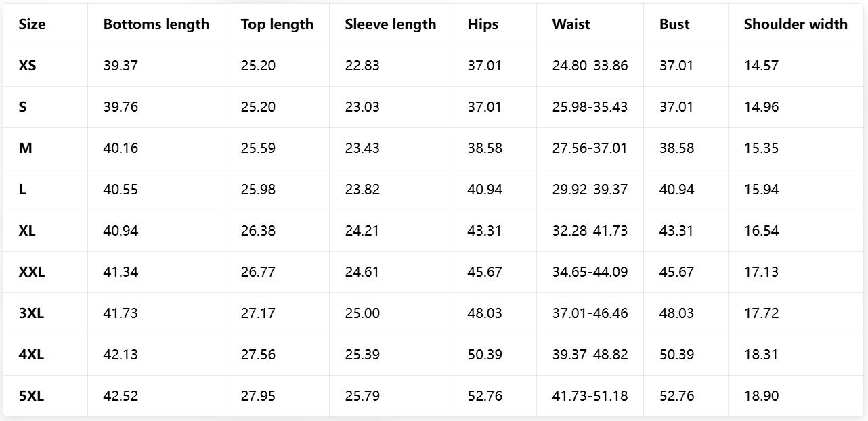868x421 pixels.
Task: Select bottoms length value 40.55 for L
Action: [x=121, y=190]
